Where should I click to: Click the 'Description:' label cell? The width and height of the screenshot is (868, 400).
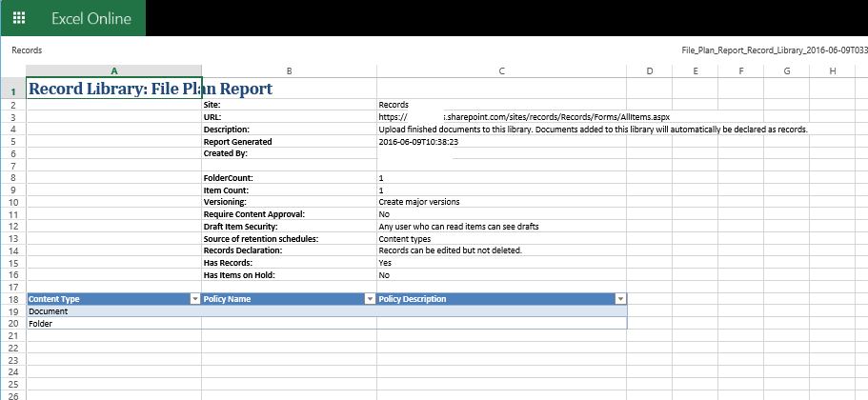tap(289, 130)
